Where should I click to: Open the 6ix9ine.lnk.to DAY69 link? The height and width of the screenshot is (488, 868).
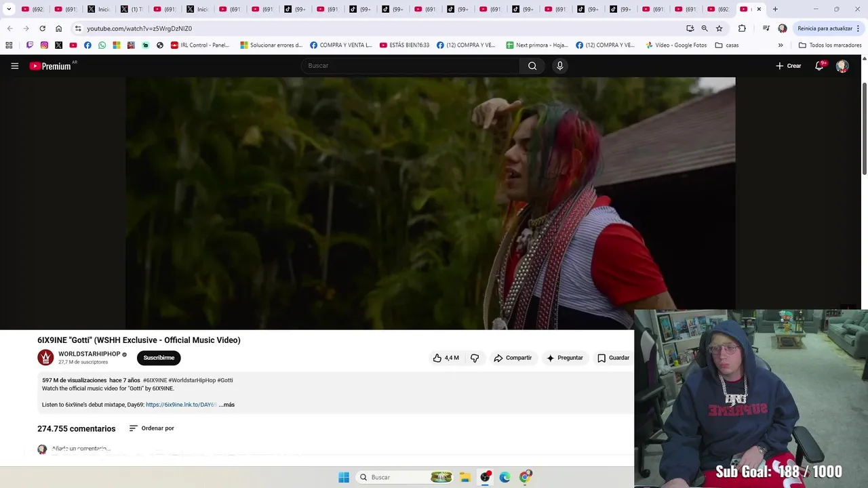pos(181,405)
